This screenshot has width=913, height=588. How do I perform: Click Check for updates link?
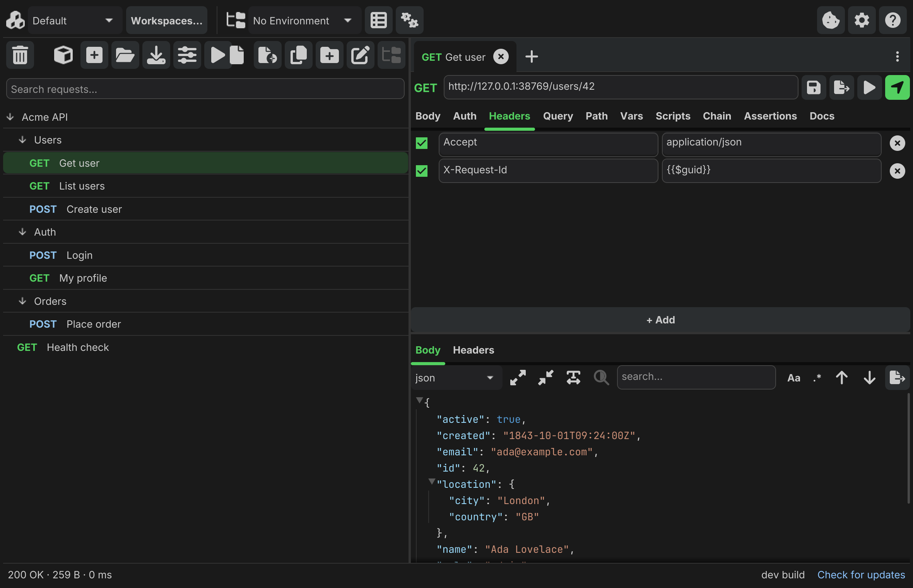[861, 574]
